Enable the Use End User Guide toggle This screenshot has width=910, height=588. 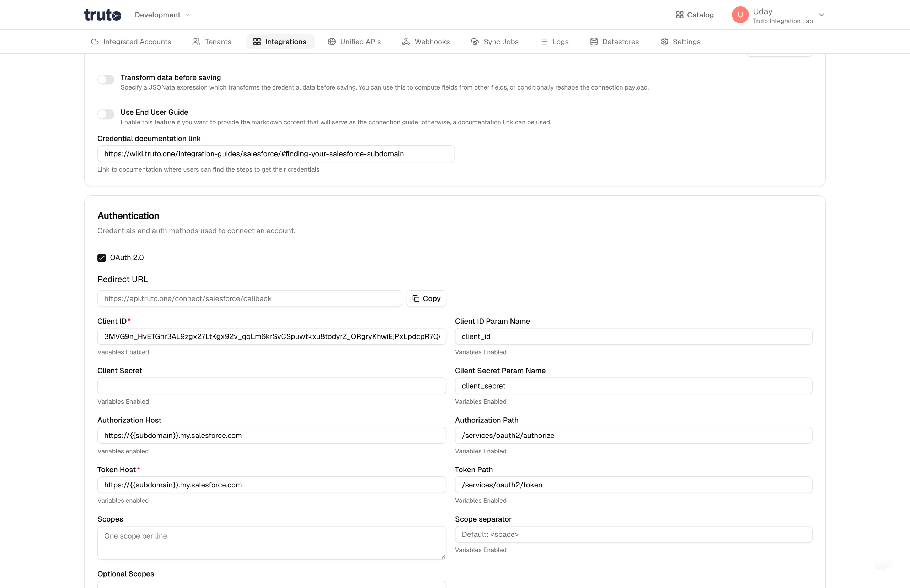106,114
